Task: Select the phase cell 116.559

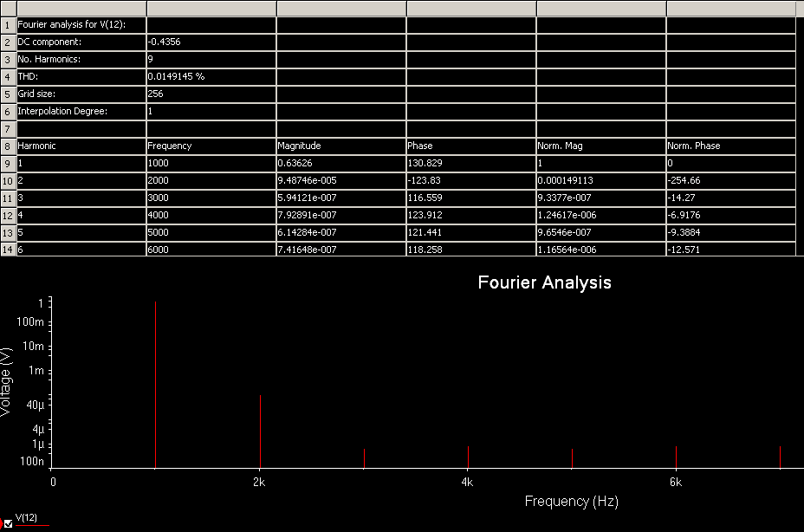Action: (471, 198)
